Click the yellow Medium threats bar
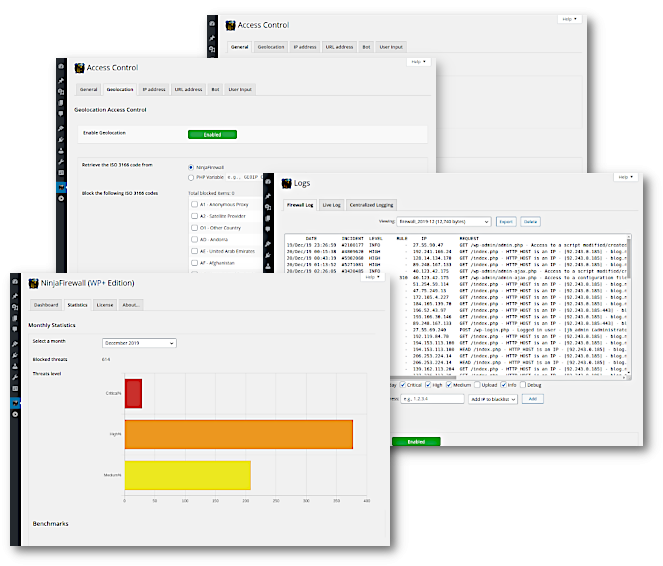The width and height of the screenshot is (663, 566). (187, 475)
